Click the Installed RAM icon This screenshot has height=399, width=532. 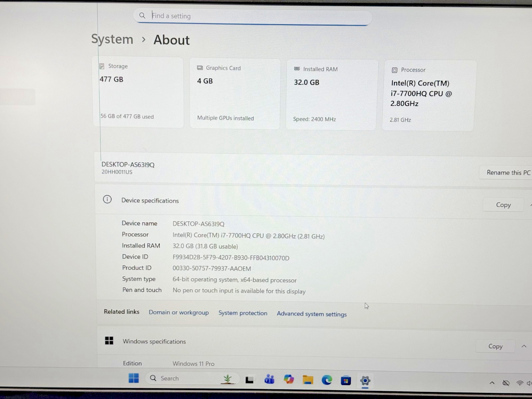click(x=297, y=69)
